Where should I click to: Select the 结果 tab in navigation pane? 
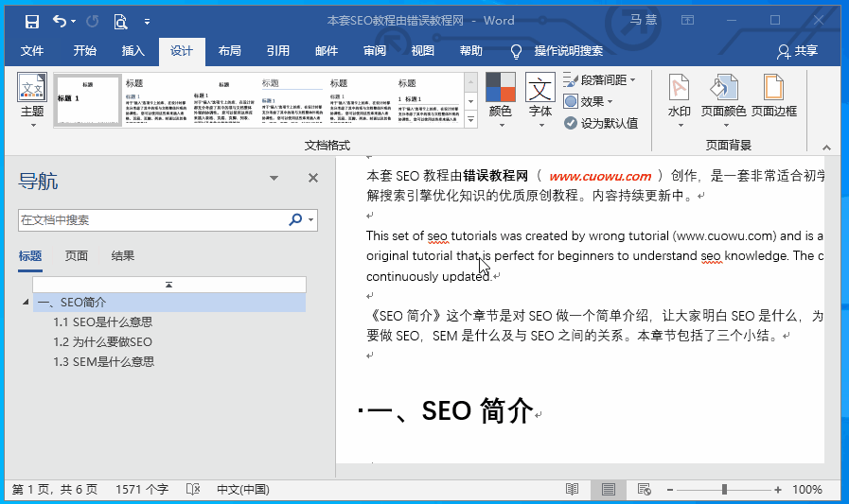pos(122,256)
